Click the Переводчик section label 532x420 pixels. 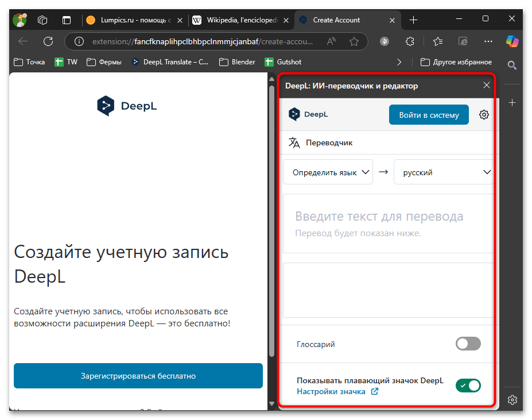pyautogui.click(x=329, y=142)
